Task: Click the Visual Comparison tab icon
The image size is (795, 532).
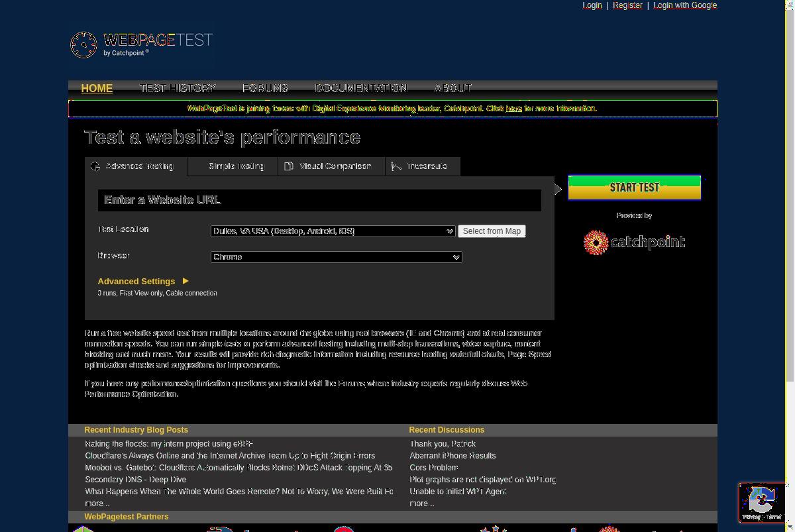Action: (289, 166)
